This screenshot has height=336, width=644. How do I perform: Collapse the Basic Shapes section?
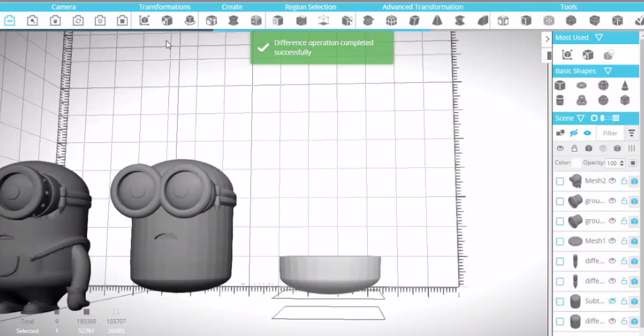click(x=608, y=71)
